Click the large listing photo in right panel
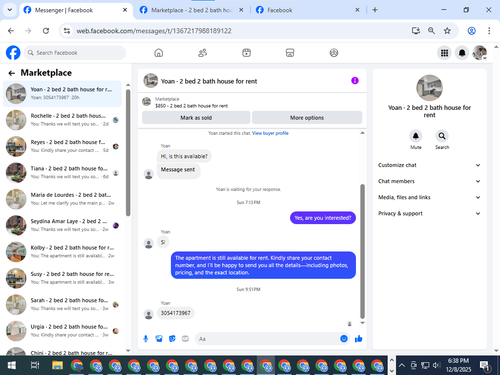The width and height of the screenshot is (500, 375). coord(429,88)
